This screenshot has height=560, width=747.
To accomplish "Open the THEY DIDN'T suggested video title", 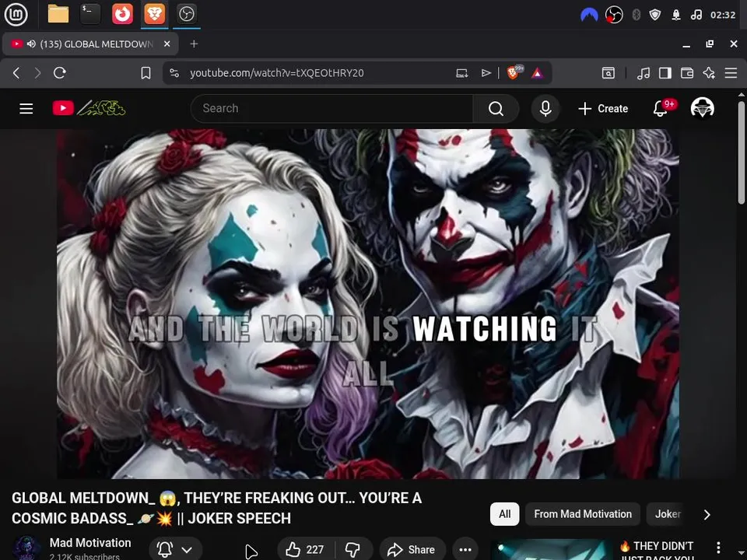I will coord(657,551).
